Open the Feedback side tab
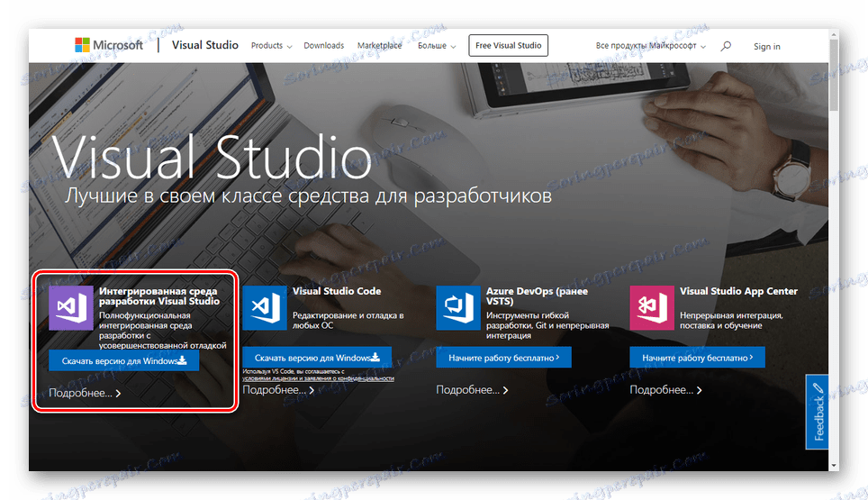868x500 pixels. (x=817, y=412)
